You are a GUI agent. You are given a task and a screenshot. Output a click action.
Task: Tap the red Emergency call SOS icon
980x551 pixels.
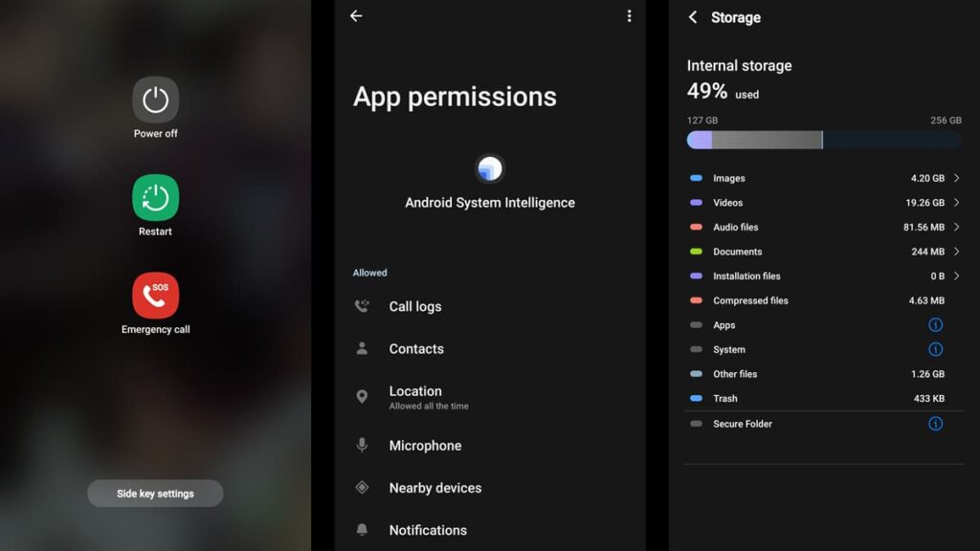[x=155, y=296]
